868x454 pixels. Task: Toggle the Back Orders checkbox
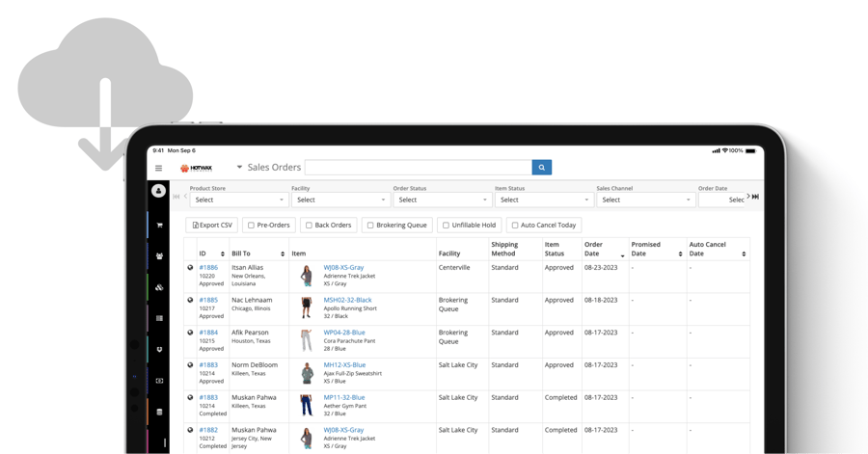[309, 226]
